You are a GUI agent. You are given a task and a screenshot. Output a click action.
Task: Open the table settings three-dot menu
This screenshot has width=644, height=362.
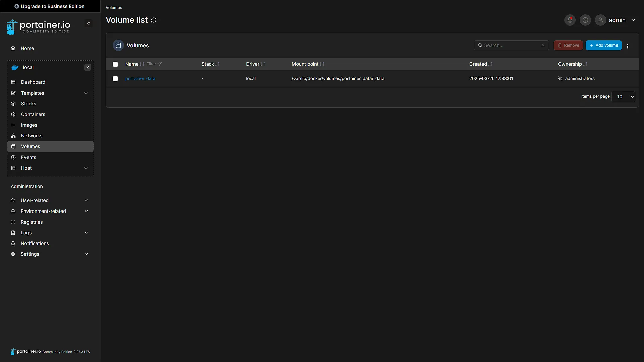coord(628,46)
